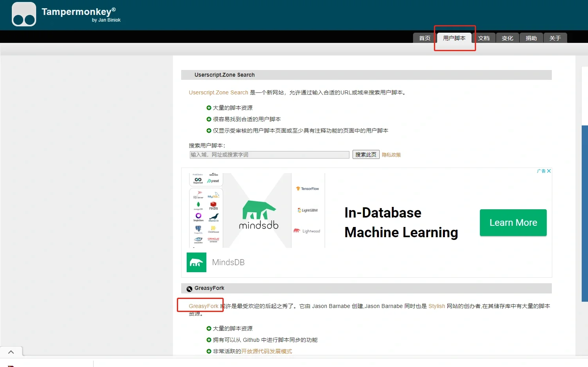Screen dimensions: 588x367
Task: Open the Userscript.Zone Search link
Action: pyautogui.click(x=219, y=92)
